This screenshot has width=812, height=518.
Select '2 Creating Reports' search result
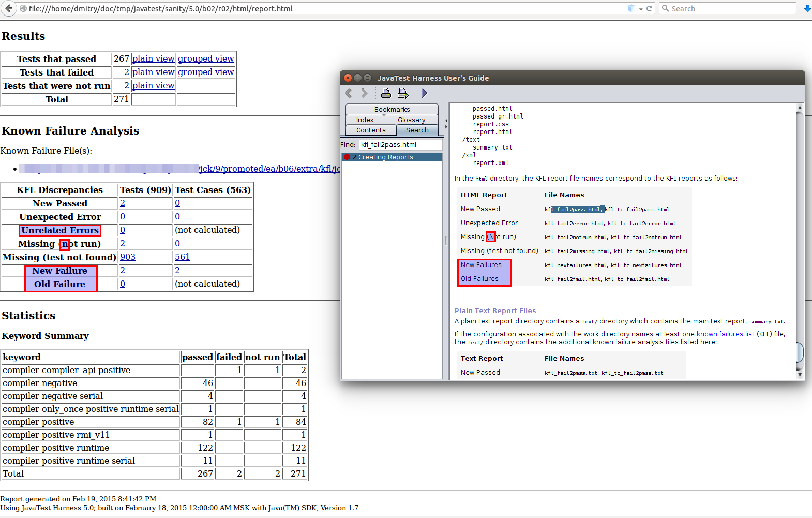click(x=385, y=157)
